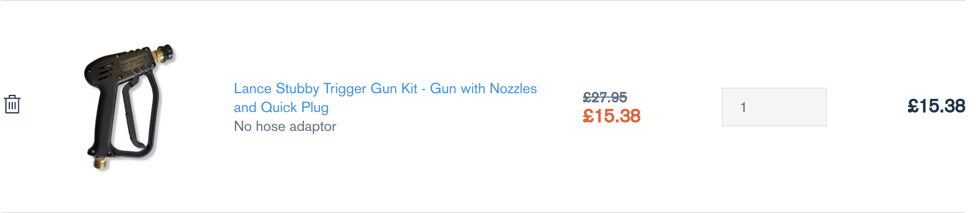The image size is (980, 213).
Task: Click the label plate on the gun body
Action: click(x=135, y=62)
